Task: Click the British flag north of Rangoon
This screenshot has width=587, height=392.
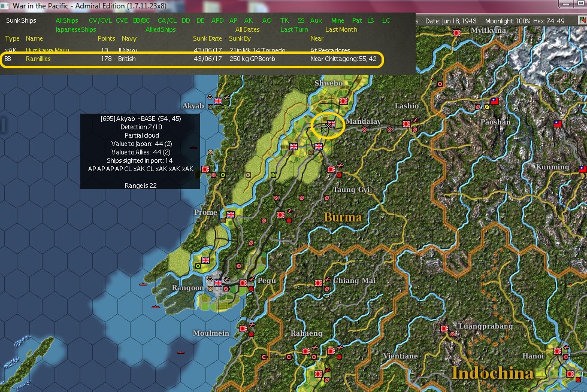Action: coord(205,260)
